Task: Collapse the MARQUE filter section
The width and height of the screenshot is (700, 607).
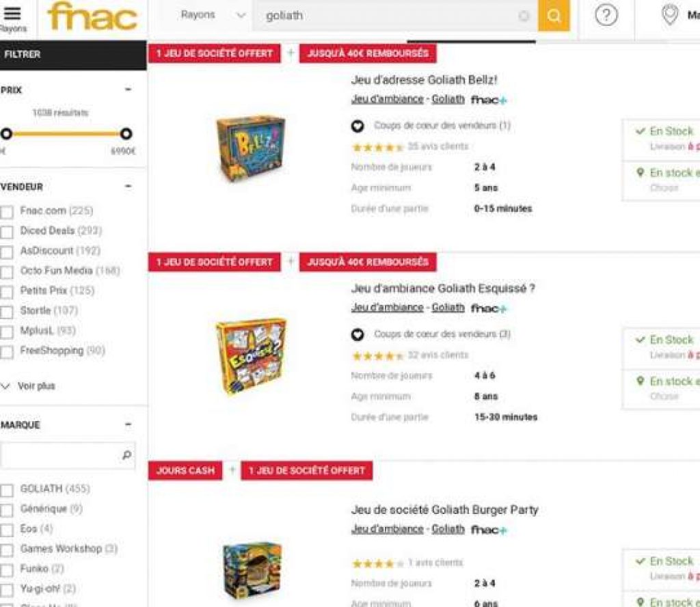Action: [x=128, y=424]
